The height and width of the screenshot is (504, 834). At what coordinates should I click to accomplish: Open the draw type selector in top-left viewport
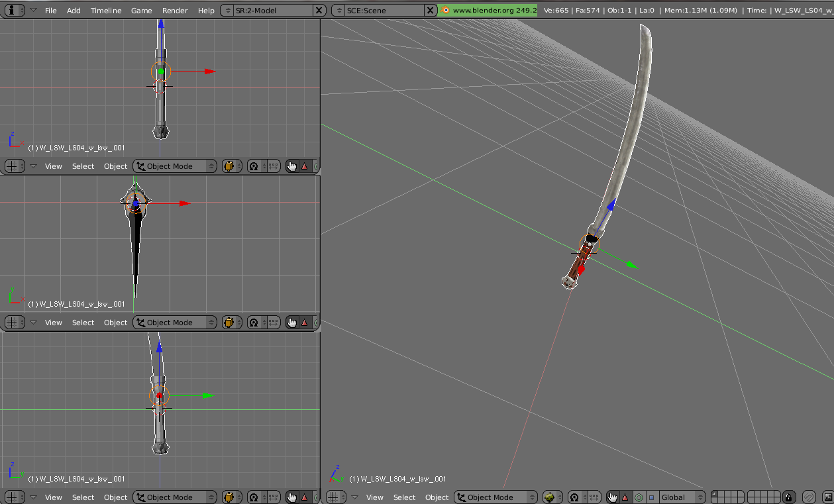tap(229, 166)
